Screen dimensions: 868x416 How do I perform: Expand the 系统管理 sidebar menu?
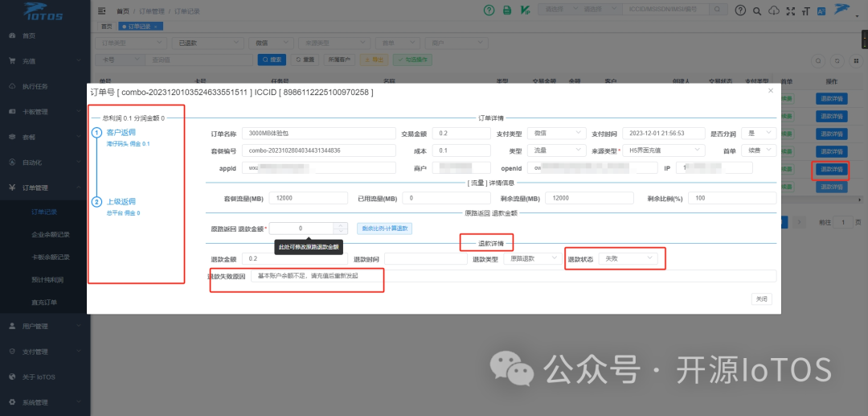[x=45, y=402]
